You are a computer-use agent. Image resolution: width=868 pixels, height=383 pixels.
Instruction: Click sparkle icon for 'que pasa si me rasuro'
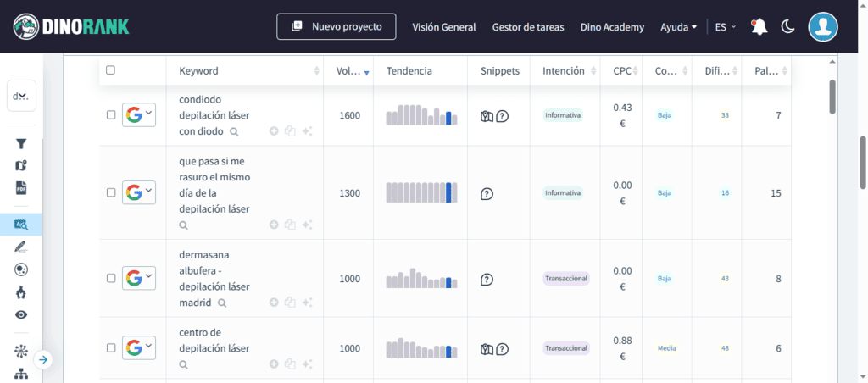click(307, 225)
